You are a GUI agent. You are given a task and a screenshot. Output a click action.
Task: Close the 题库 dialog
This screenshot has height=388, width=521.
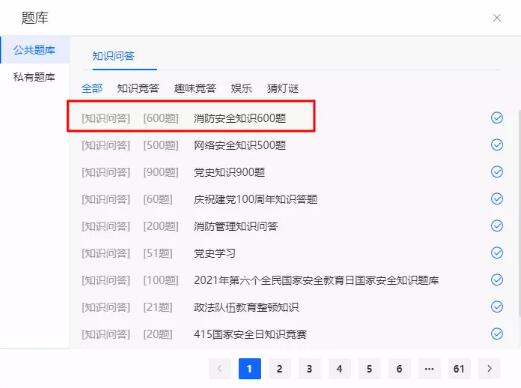pos(497,18)
